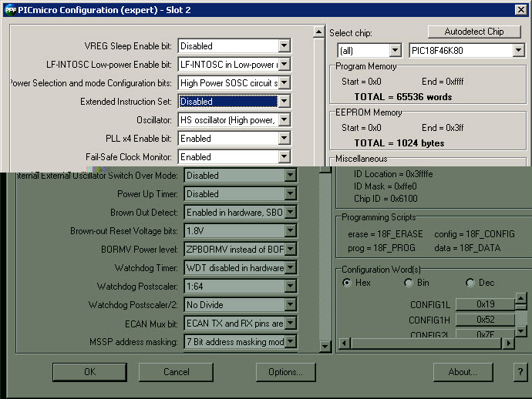Click the OK button

coord(90,372)
